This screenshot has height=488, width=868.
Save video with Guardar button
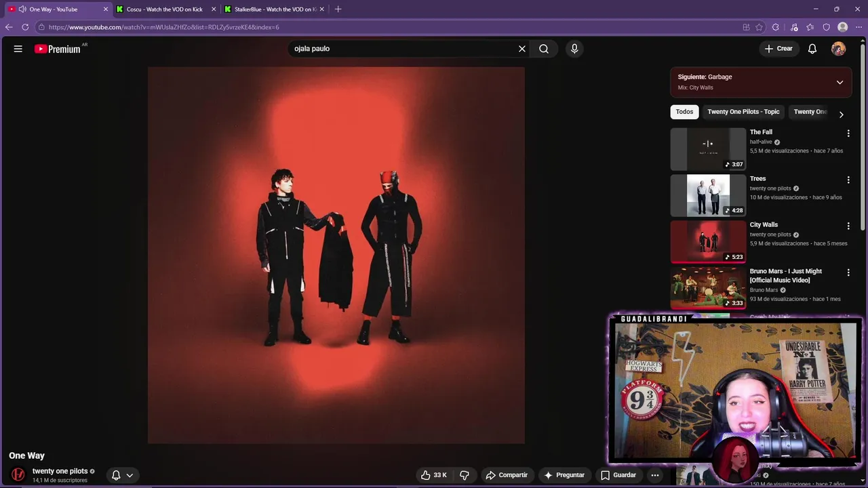618,475
